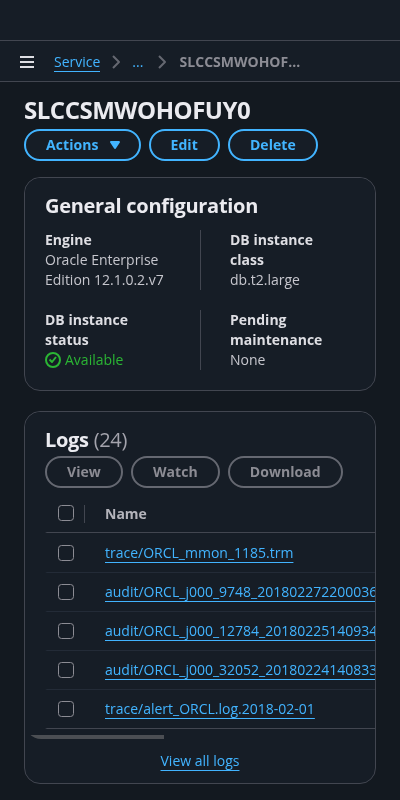400x800 pixels.
Task: Click the Delete button
Action: [273, 145]
